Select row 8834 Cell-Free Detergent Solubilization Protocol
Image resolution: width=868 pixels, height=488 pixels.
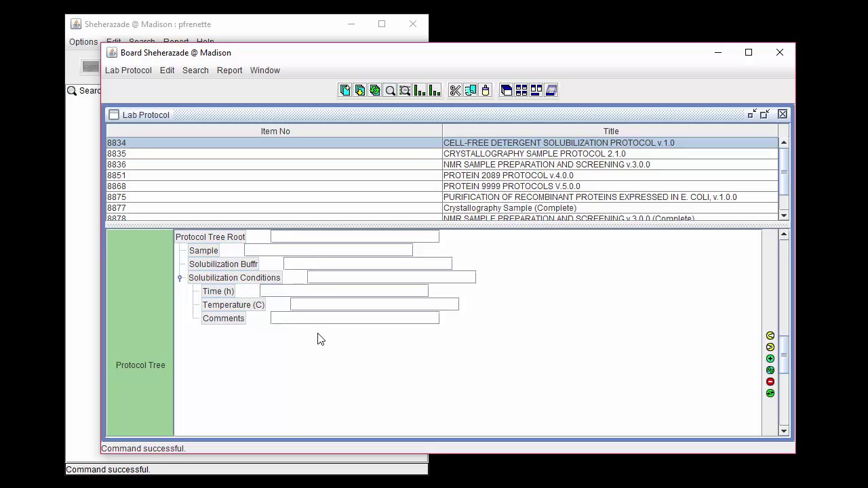coord(442,143)
